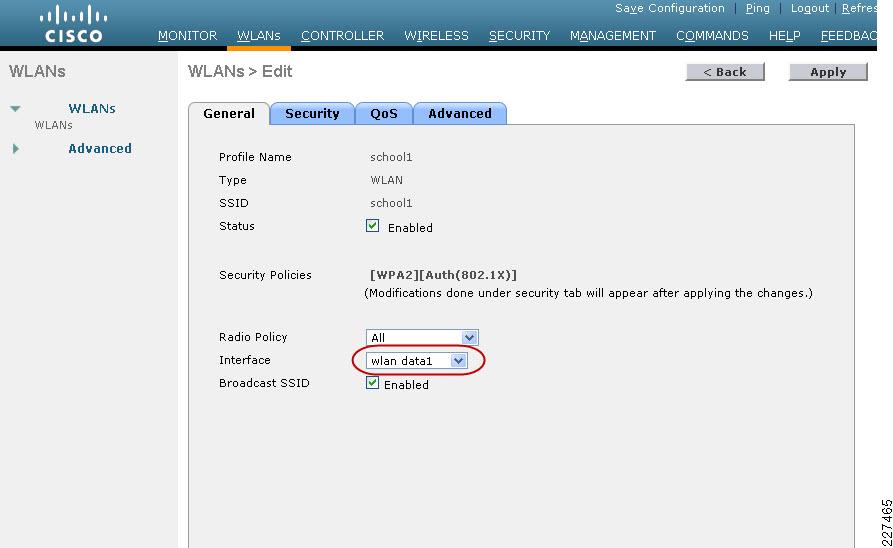This screenshot has height=548, width=893.
Task: Switch to the General tab
Action: point(229,113)
